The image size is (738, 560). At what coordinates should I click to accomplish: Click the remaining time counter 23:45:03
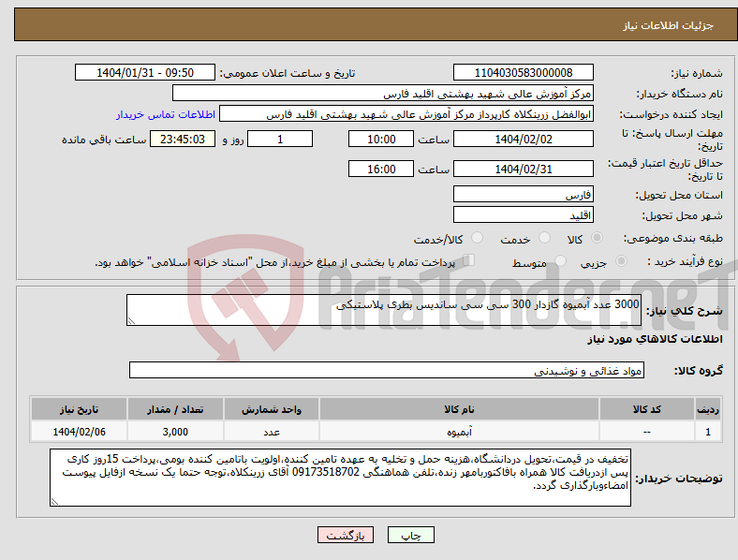pos(183,139)
